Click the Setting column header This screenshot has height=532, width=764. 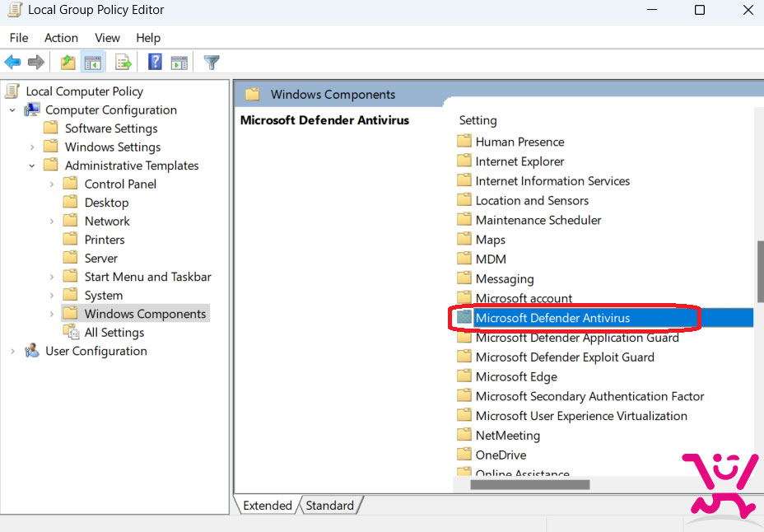click(478, 120)
